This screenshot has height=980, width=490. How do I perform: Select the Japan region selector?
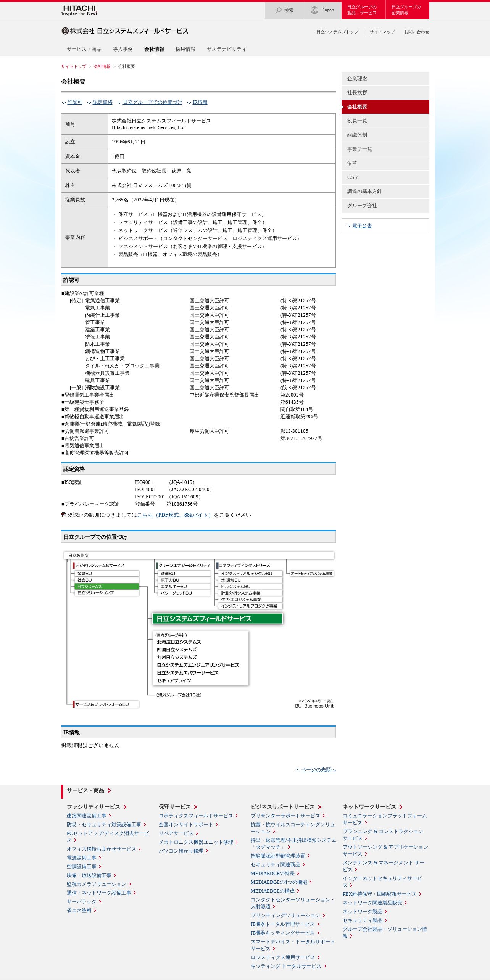(322, 10)
